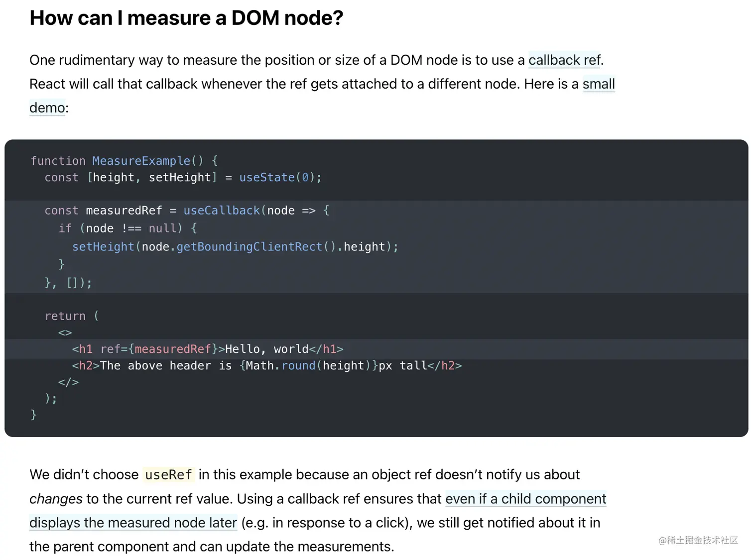Click "displays the measured node later" link
753x560 pixels.
[x=133, y=523]
